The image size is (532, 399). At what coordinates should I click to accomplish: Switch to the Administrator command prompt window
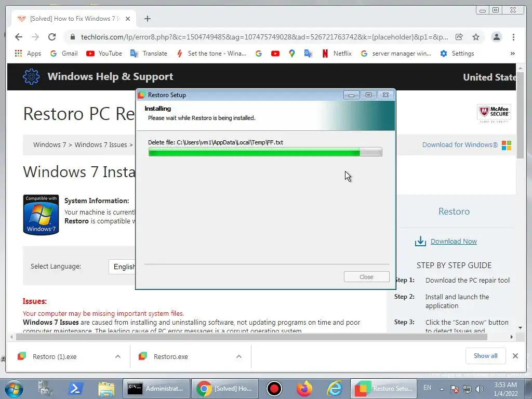pos(156,389)
